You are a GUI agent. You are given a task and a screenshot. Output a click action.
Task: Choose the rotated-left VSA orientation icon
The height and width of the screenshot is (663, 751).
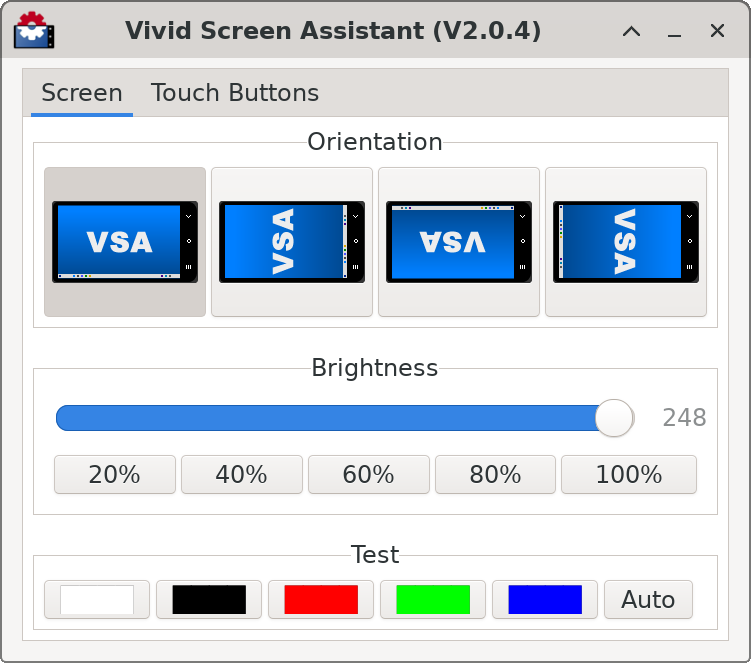click(292, 242)
